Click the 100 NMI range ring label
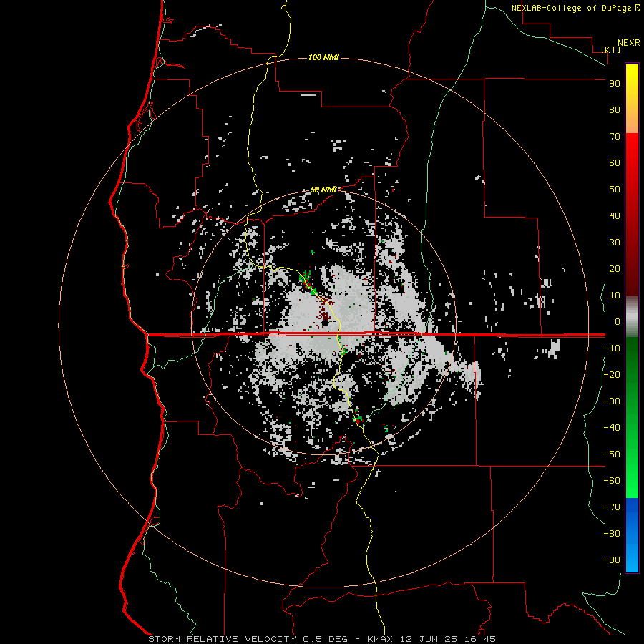Viewport: 644px width, 644px height. [x=323, y=57]
